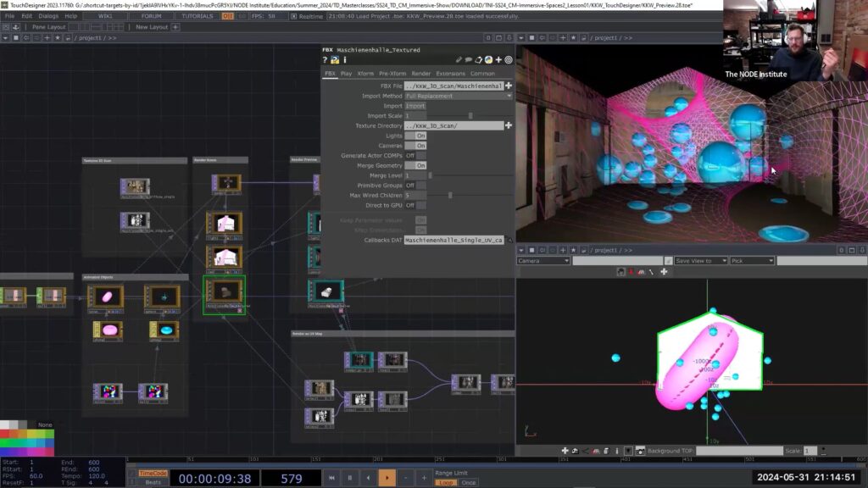Open operator info icon
Image resolution: width=868 pixels, height=488 pixels.
point(344,60)
